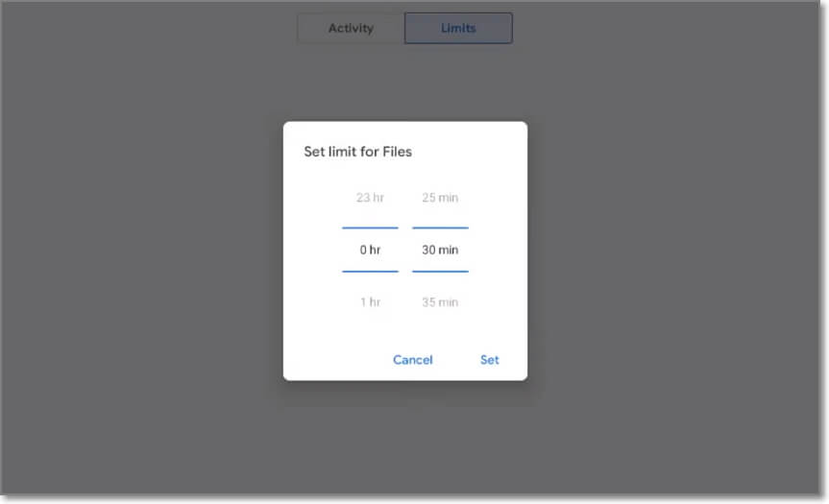This screenshot has height=504, width=829.
Task: Click the blue line above 30 min
Action: [x=440, y=228]
